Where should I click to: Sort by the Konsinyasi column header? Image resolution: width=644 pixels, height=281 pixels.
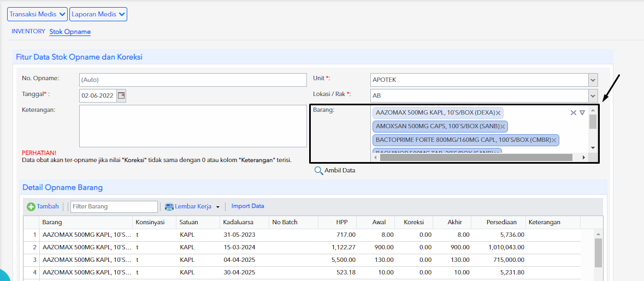point(154,222)
